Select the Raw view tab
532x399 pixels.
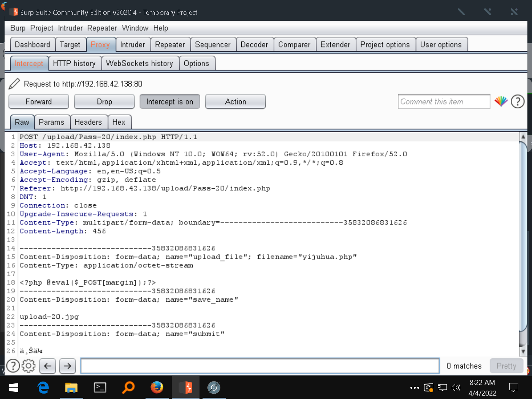[x=22, y=122]
